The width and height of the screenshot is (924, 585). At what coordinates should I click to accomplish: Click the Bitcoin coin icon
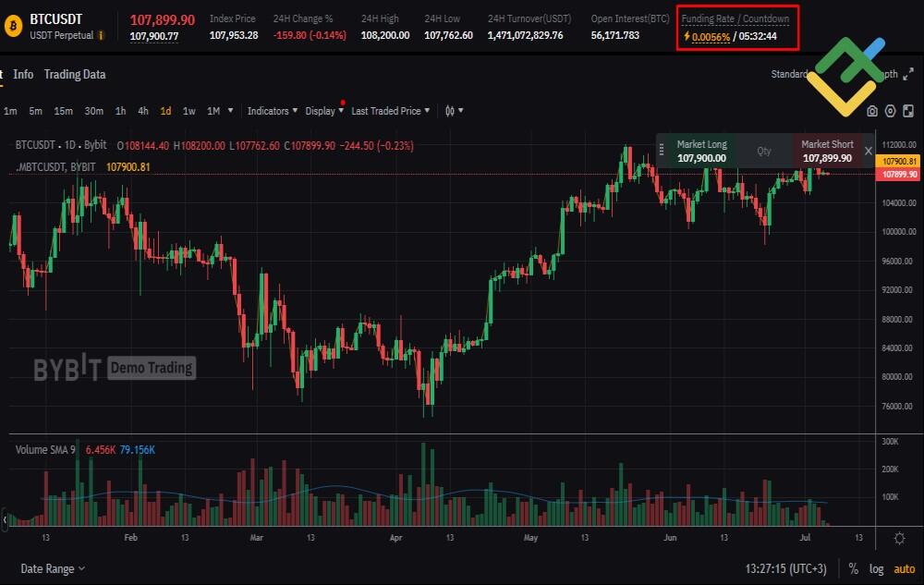pos(12,26)
